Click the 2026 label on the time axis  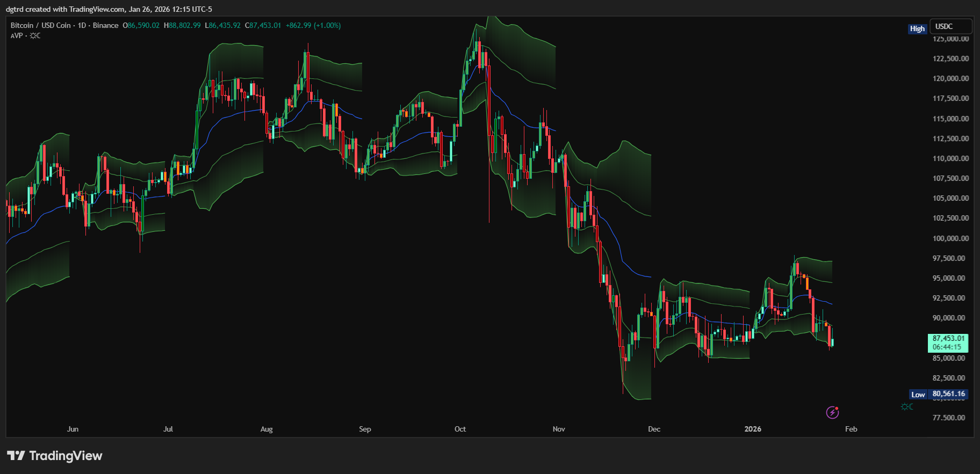click(x=753, y=429)
